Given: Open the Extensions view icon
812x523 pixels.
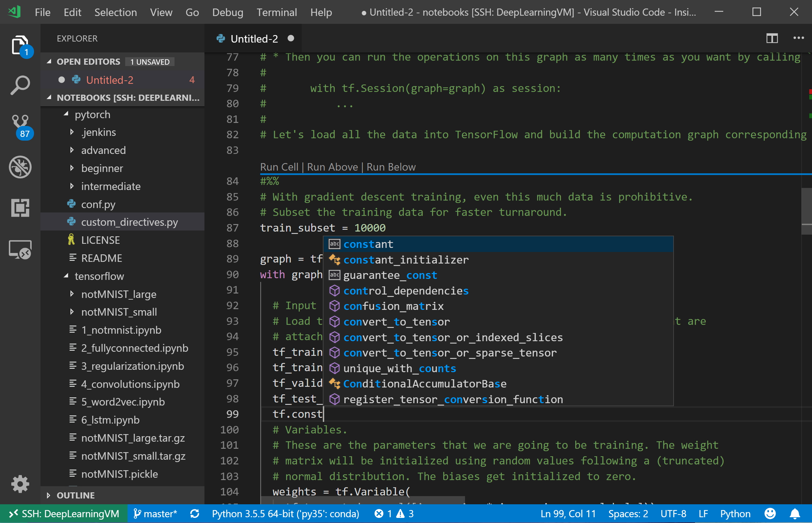Looking at the screenshot, I should (20, 208).
